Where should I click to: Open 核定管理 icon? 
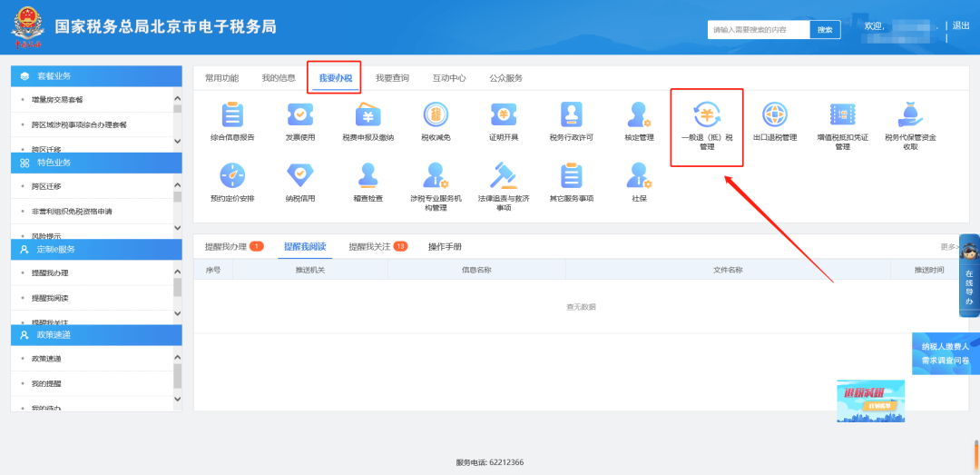tap(639, 115)
